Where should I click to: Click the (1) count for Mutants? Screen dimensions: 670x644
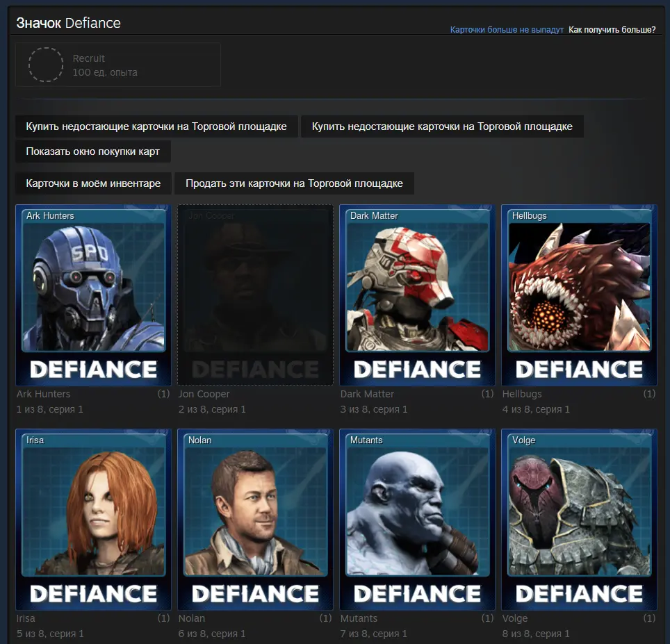point(487,618)
